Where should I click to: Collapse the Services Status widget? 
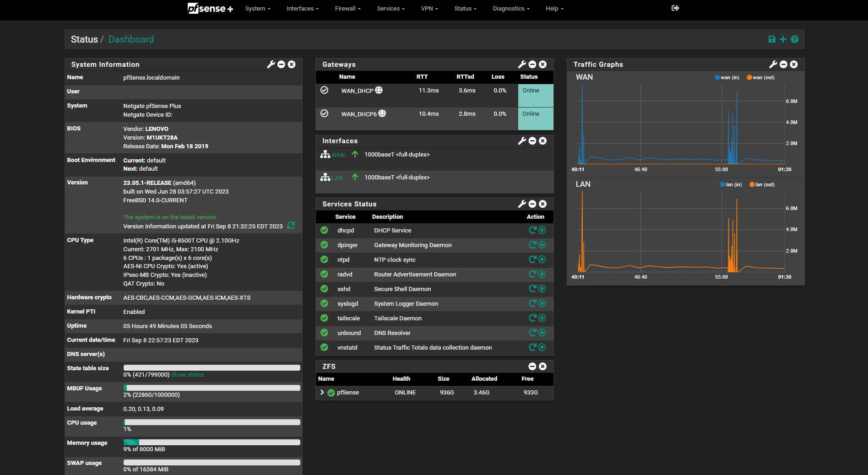[532, 204]
